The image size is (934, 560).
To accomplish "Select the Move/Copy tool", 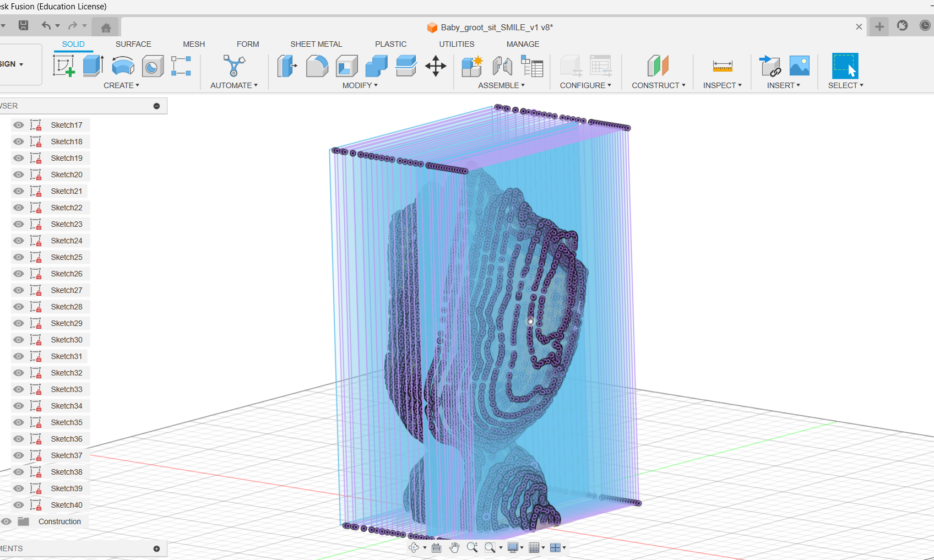I will pyautogui.click(x=436, y=66).
